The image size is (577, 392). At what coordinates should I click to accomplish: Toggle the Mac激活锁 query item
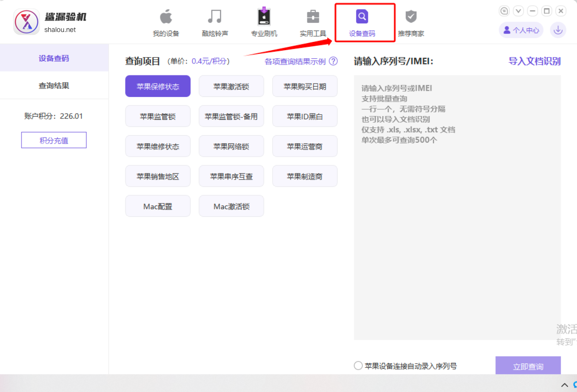click(231, 206)
